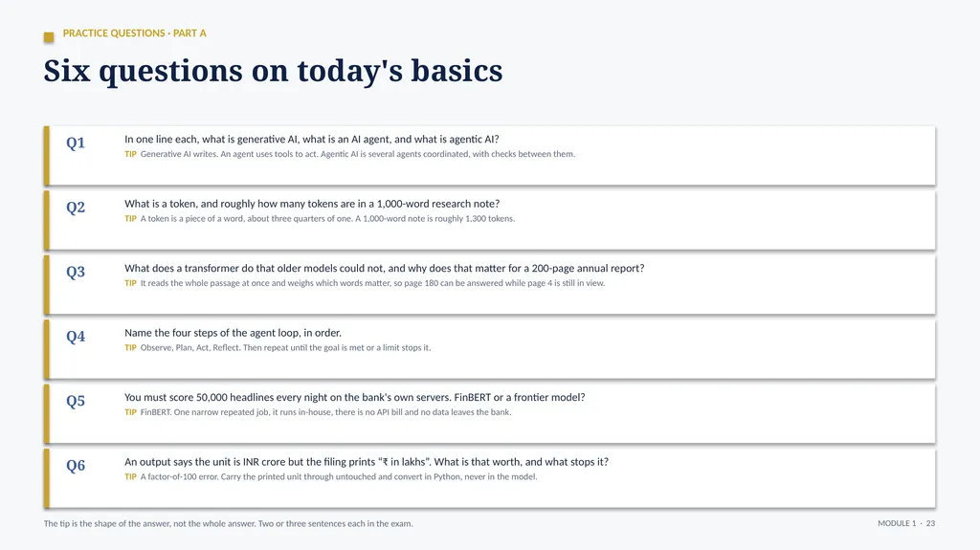Select the Q4 label
This screenshot has width=980, height=550.
point(76,337)
